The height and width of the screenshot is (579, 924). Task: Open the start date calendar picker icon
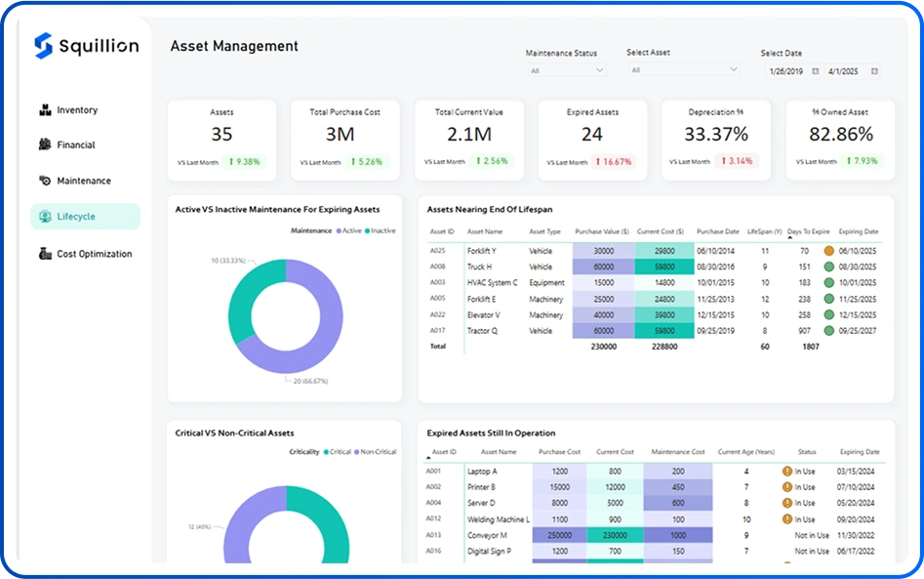(816, 71)
